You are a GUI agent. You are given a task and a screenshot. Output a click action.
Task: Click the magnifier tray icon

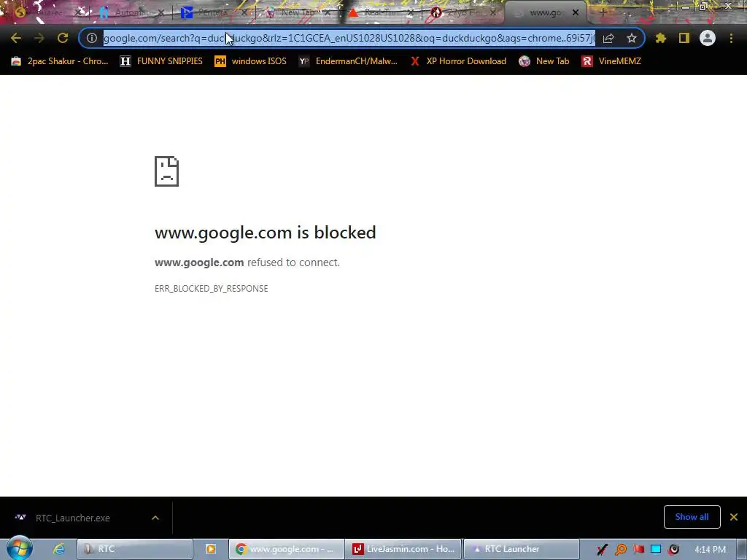pyautogui.click(x=620, y=550)
